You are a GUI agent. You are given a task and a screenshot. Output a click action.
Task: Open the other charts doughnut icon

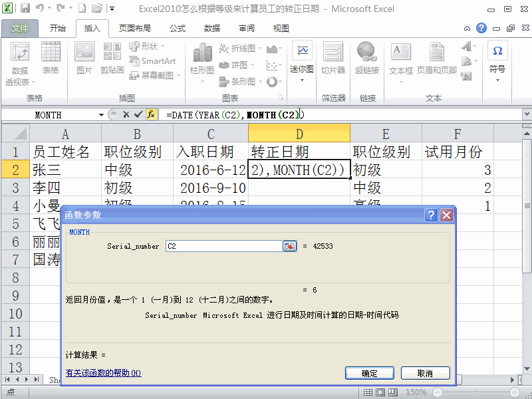(274, 81)
